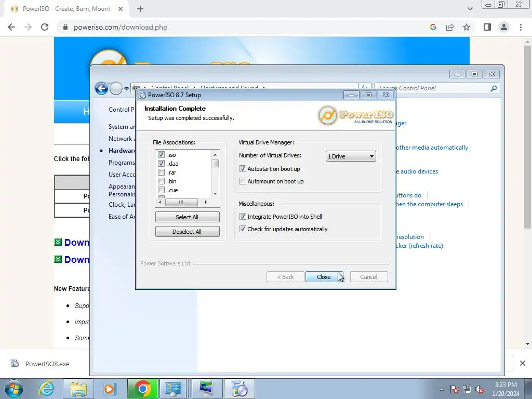Click the Google icon in address bar
The width and height of the screenshot is (532, 399).
click(433, 27)
